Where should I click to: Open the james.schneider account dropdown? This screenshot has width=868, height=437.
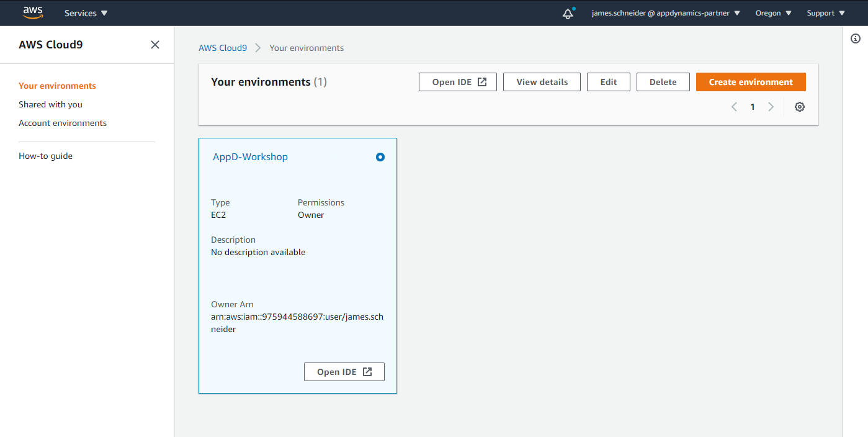665,13
